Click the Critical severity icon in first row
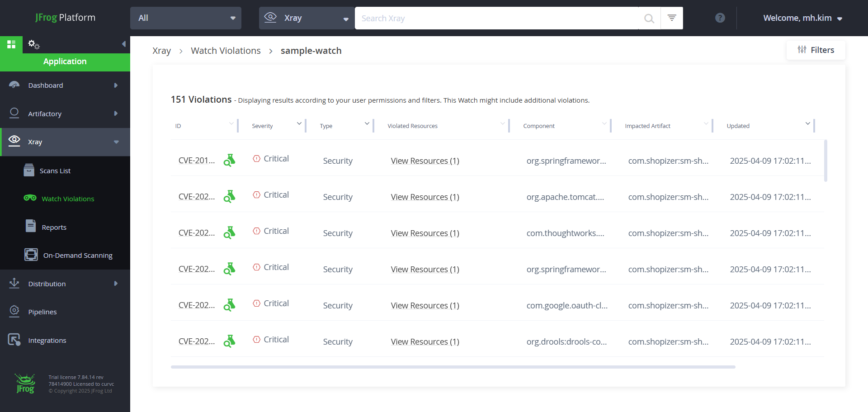 (256, 159)
